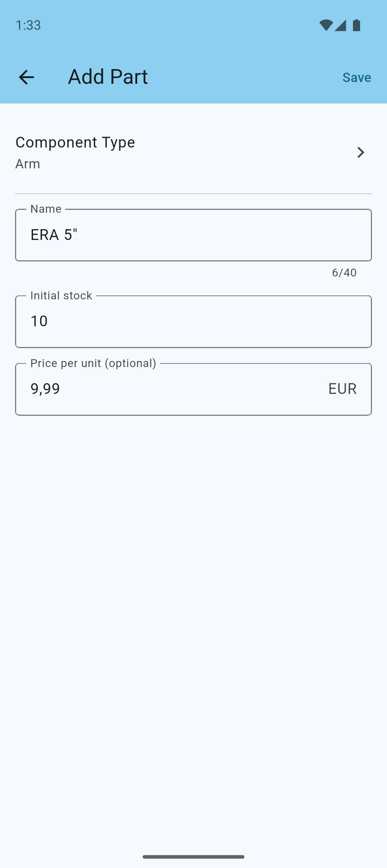The width and height of the screenshot is (387, 868).
Task: Tap the "Price per unit (optional)" label
Action: 93,363
